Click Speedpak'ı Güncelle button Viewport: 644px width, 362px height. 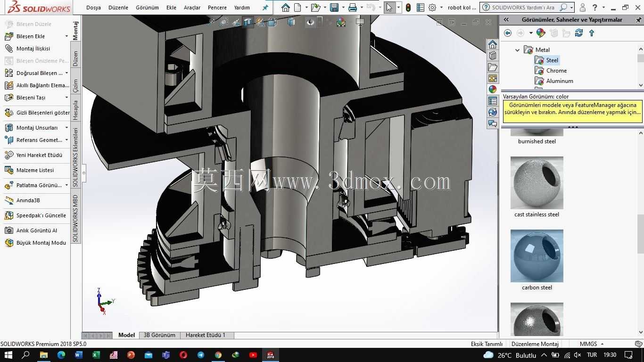pyautogui.click(x=35, y=215)
